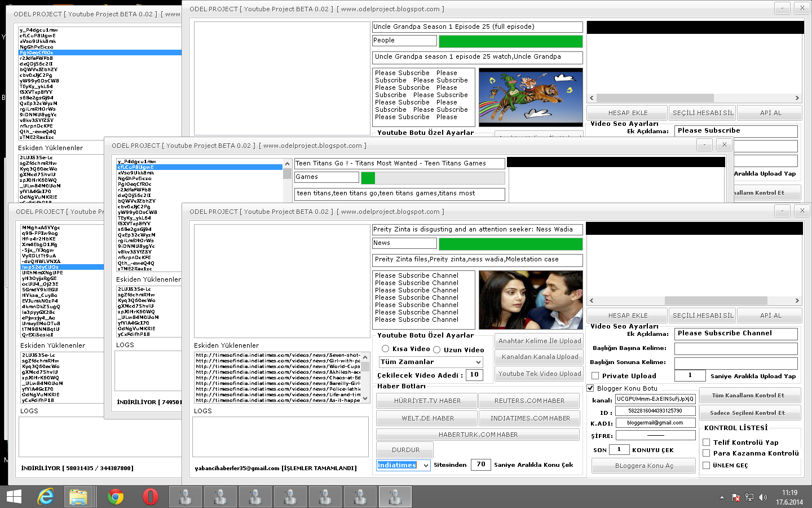Click the kanal ID input field

(655, 398)
